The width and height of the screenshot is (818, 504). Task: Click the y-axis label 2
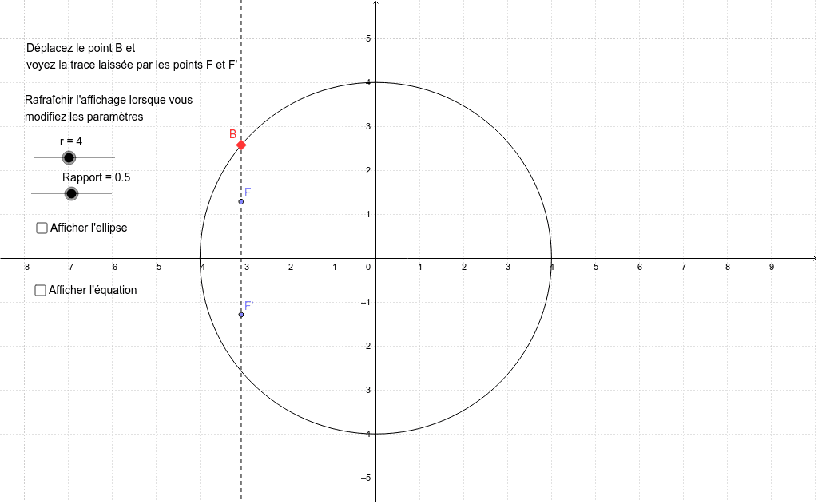[368, 171]
